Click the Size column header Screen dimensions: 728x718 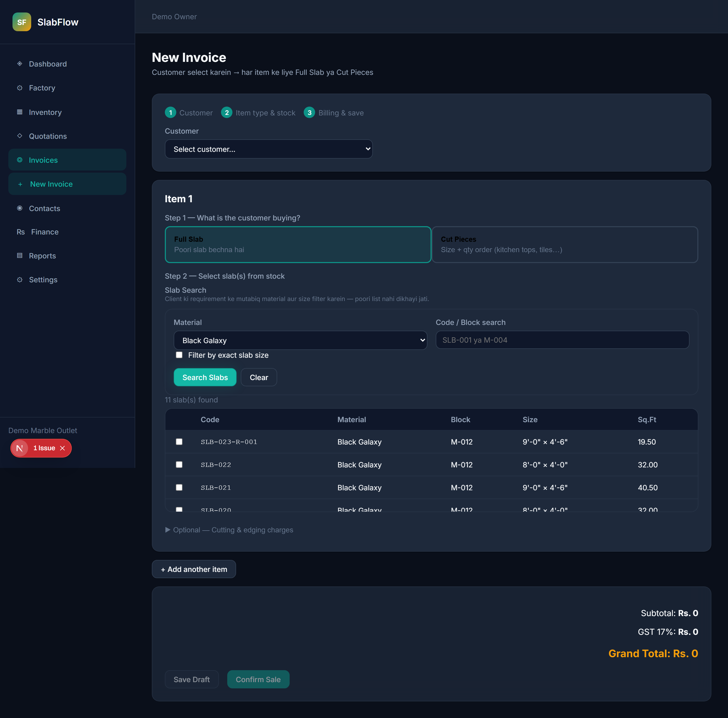[x=530, y=420]
